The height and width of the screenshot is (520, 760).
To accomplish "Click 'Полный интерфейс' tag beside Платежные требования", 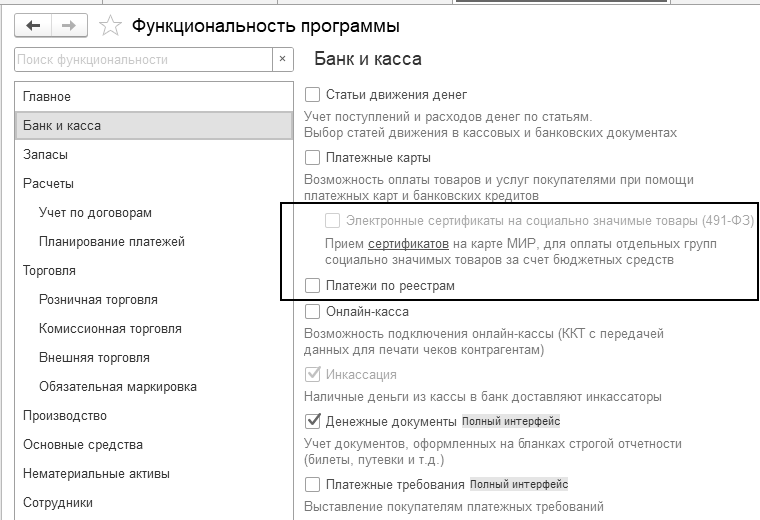I will 519,484.
